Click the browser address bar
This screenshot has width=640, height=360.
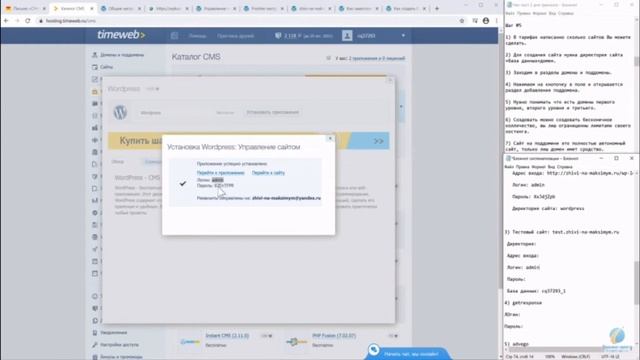coord(249,21)
